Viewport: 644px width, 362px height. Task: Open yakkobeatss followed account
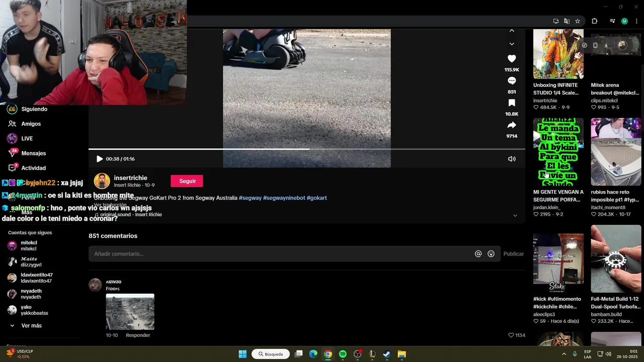pos(34,310)
